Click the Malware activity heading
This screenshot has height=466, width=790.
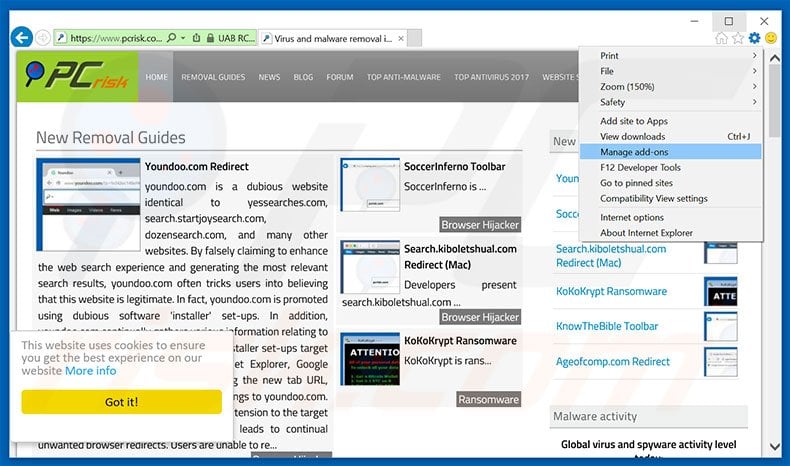pos(595,416)
